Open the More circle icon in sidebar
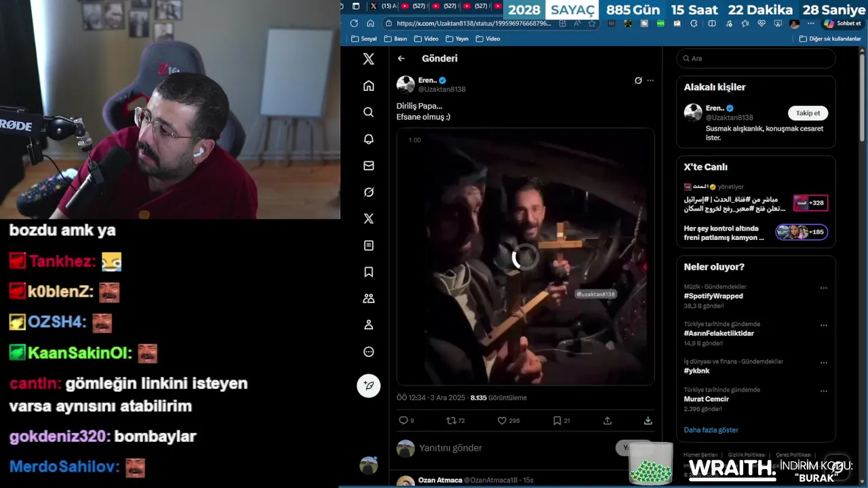 click(x=368, y=352)
